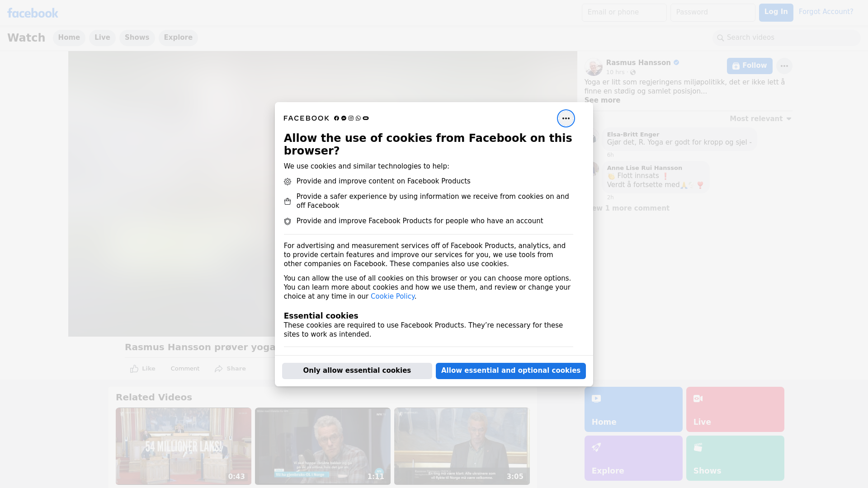Click the Share arrow icon
Image resolution: width=868 pixels, height=488 pixels.
tap(219, 369)
